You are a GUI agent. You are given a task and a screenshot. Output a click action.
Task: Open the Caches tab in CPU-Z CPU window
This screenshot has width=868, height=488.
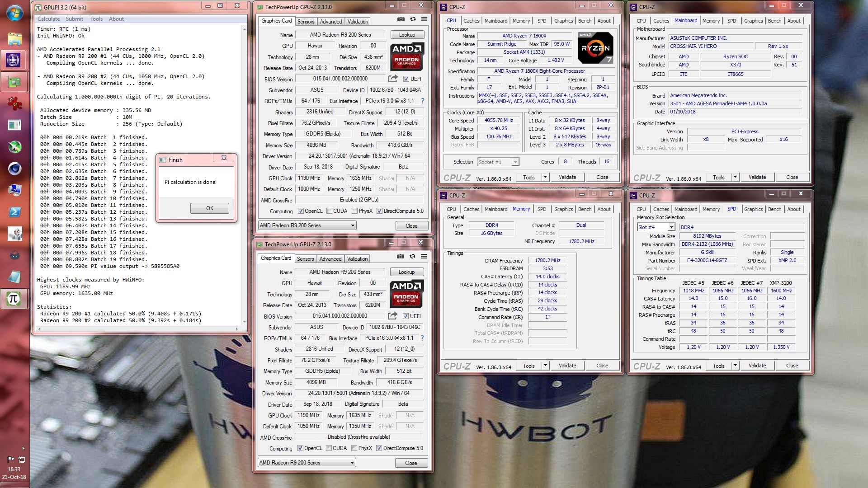coord(471,21)
